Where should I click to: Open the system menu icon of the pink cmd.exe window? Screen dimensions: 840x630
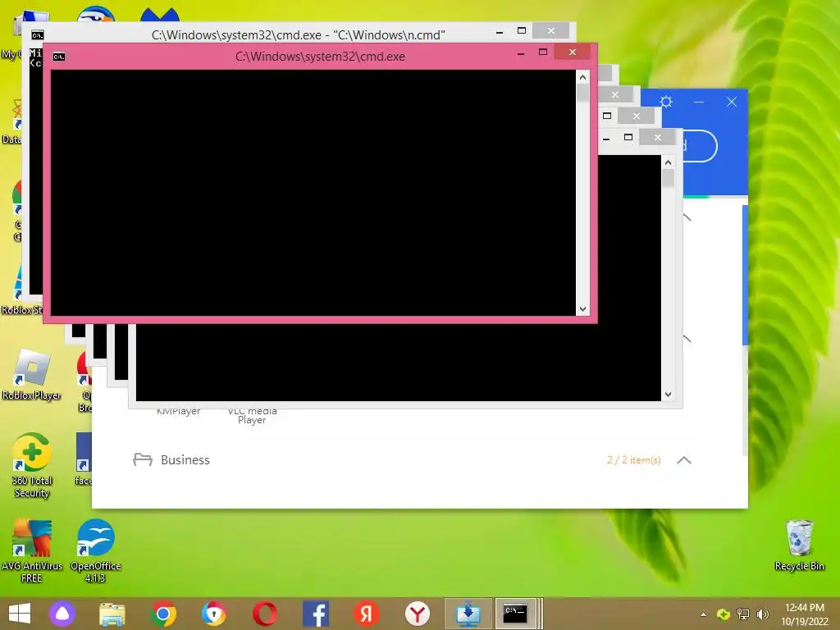(x=59, y=57)
